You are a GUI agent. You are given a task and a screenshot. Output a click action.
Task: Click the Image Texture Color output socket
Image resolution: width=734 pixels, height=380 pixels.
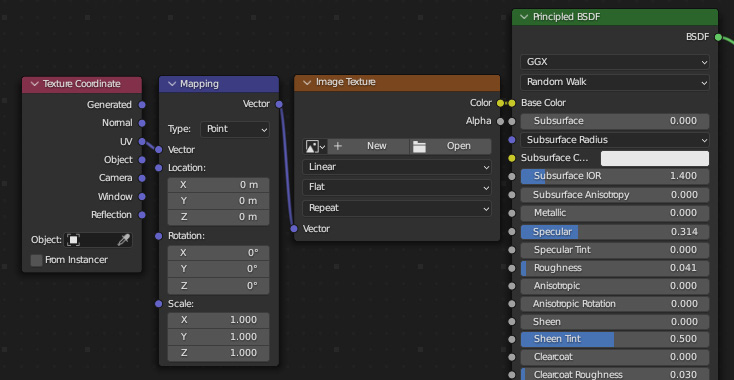click(x=500, y=103)
